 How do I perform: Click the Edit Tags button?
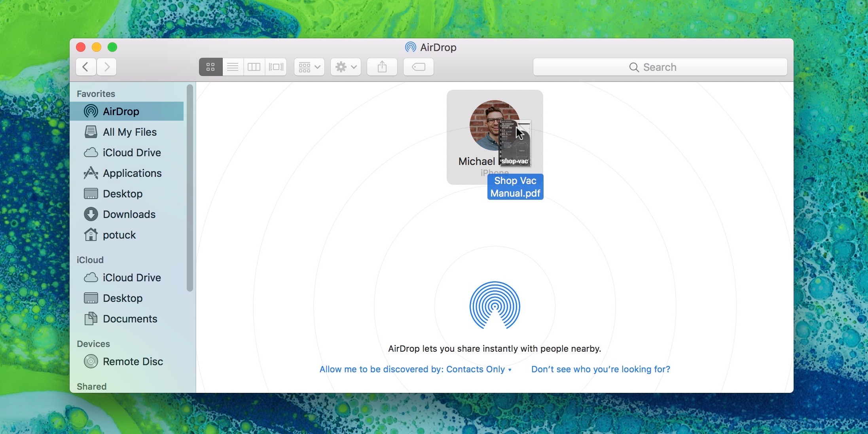coord(418,67)
